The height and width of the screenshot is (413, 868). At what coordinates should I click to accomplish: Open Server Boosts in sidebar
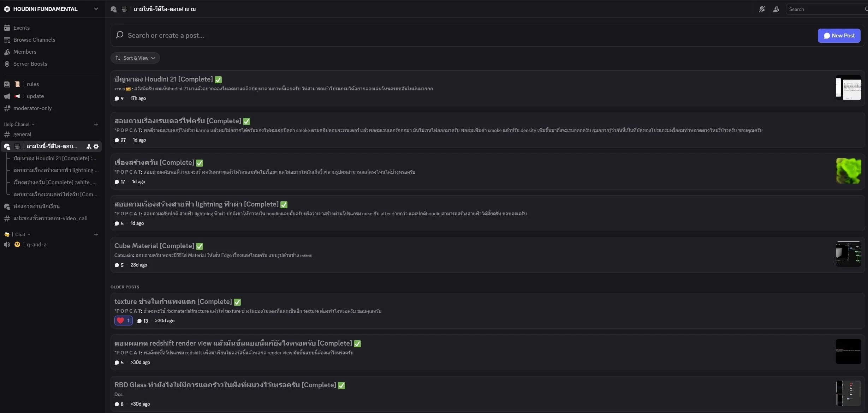tap(30, 64)
